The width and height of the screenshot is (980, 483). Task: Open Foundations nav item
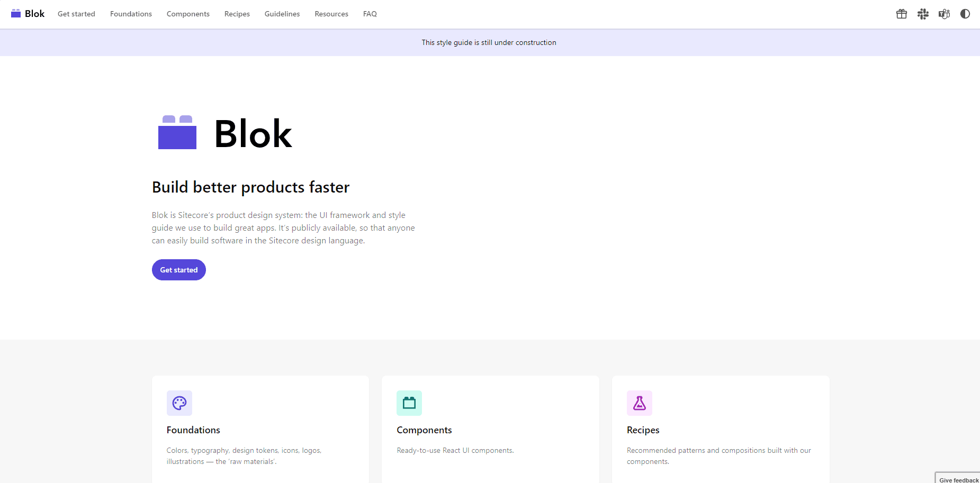[x=131, y=14]
